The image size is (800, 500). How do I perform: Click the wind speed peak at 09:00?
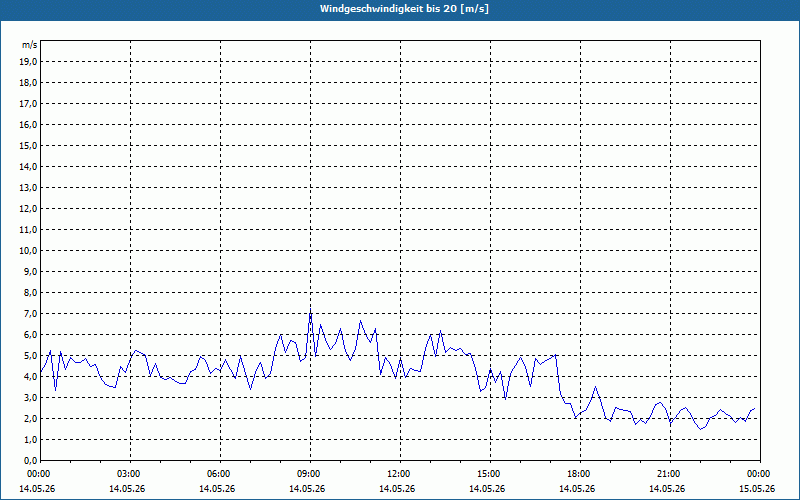[311, 310]
